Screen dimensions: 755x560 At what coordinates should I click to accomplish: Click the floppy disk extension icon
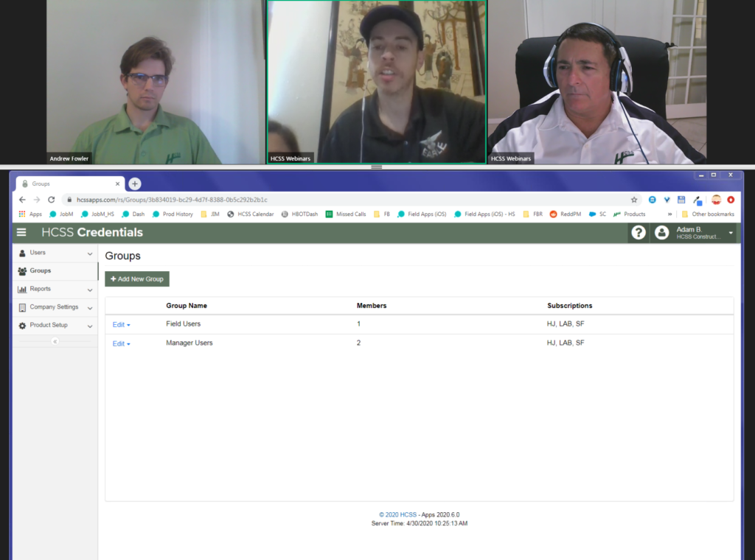681,200
